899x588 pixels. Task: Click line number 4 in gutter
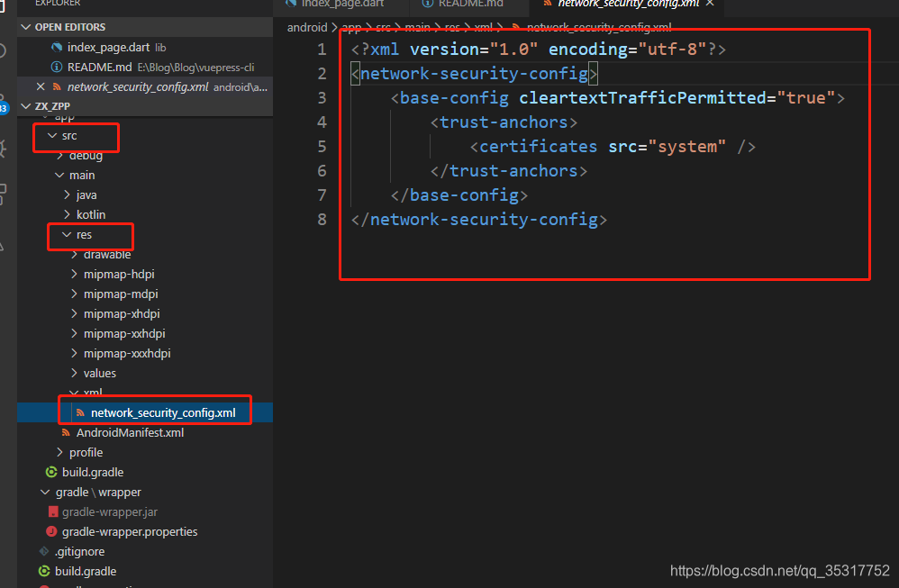click(322, 122)
